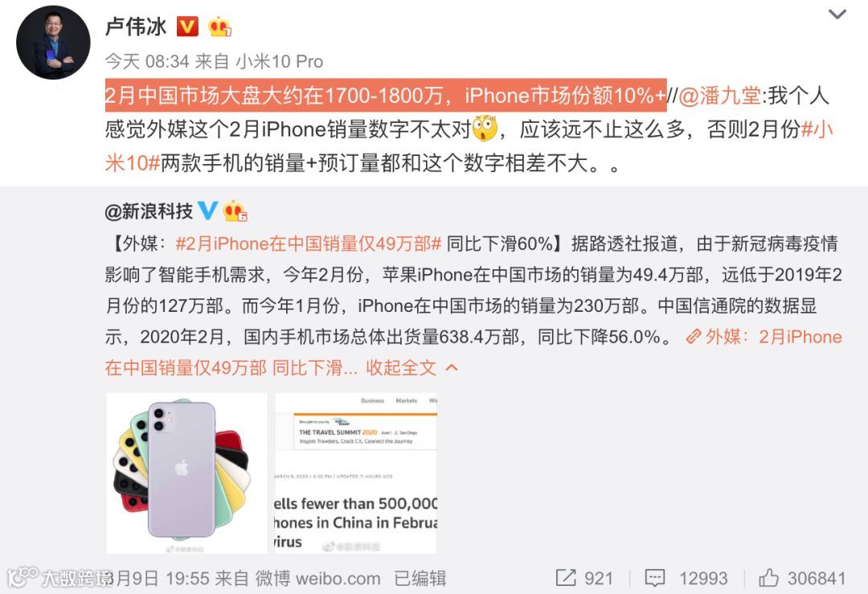Viewport: 868px width, 594px height.
Task: Open the @潘九堂 mention link
Action: pyautogui.click(x=719, y=96)
